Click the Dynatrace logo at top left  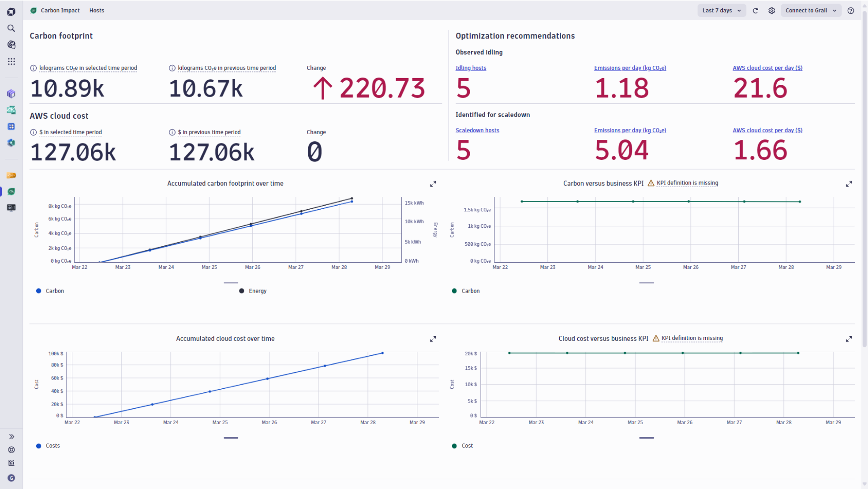pos(11,11)
